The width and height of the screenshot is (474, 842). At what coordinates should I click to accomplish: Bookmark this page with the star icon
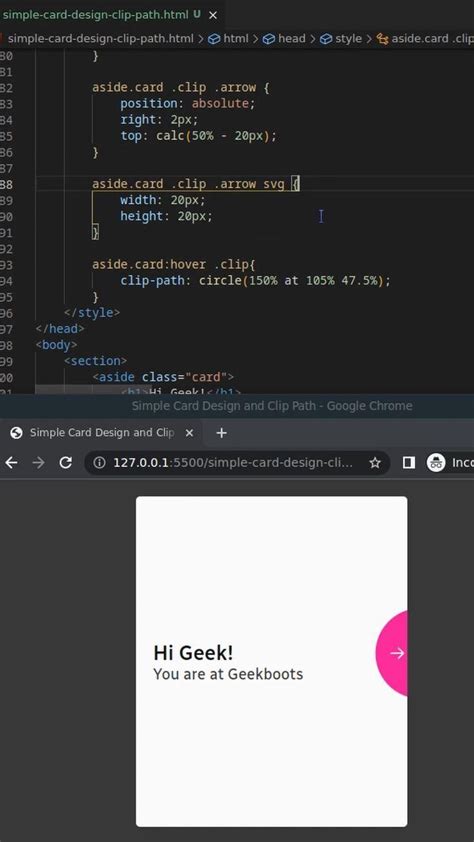point(375,463)
